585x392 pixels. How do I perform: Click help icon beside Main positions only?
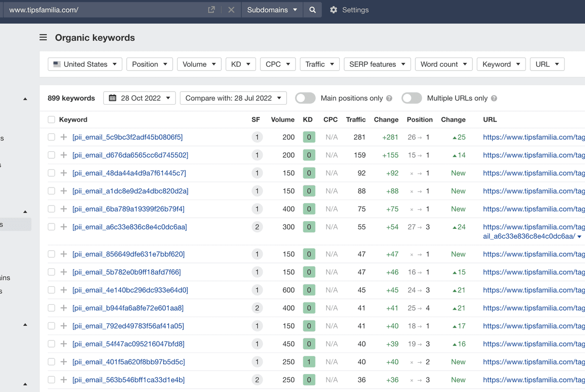tap(389, 98)
